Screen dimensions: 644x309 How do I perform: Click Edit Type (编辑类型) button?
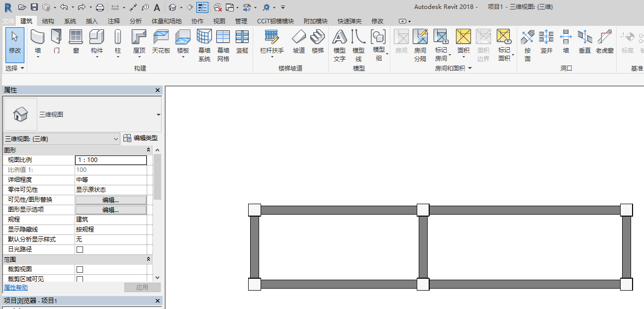click(140, 138)
